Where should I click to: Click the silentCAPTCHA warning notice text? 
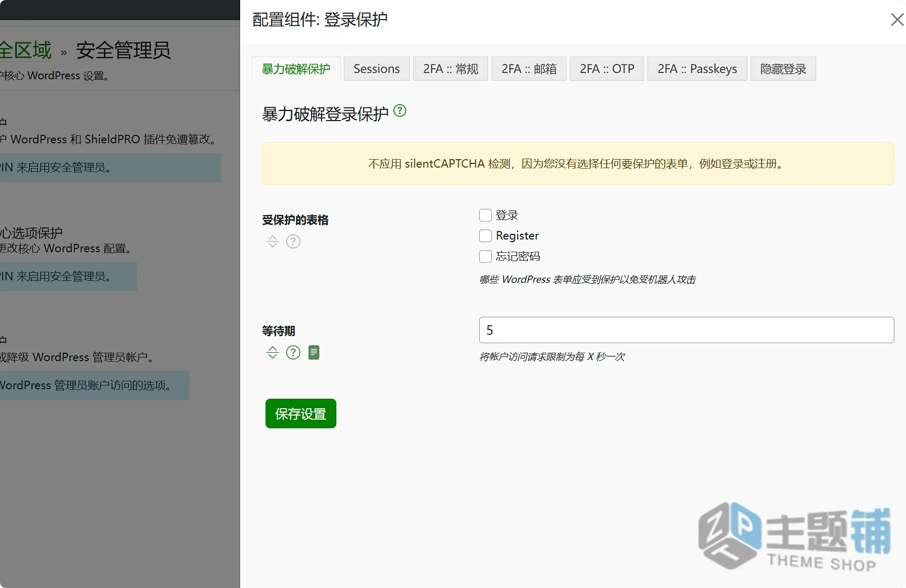578,164
